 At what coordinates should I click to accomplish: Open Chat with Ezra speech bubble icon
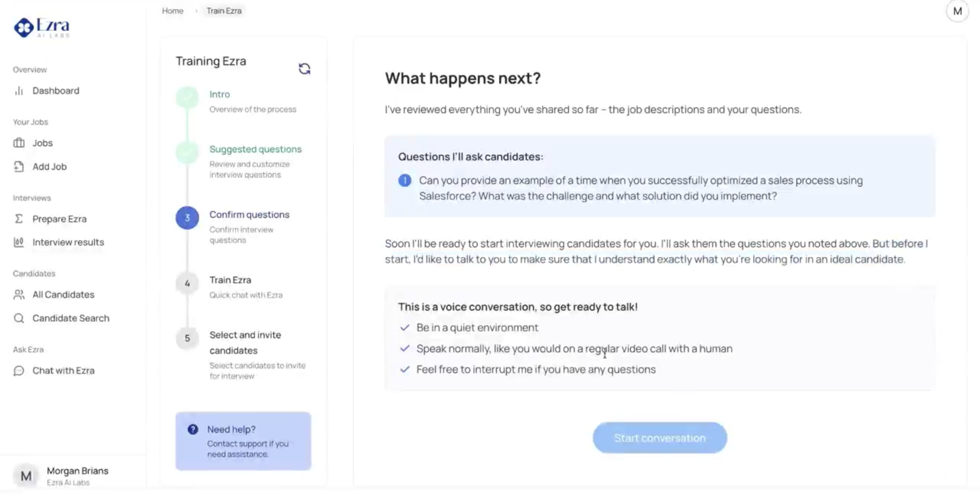click(19, 371)
